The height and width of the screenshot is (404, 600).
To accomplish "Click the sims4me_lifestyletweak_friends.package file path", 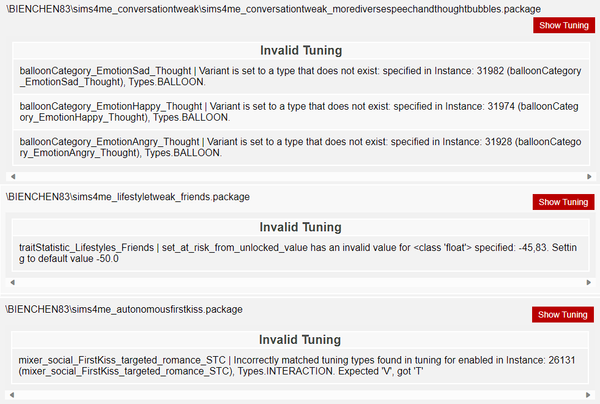I will click(x=127, y=196).
